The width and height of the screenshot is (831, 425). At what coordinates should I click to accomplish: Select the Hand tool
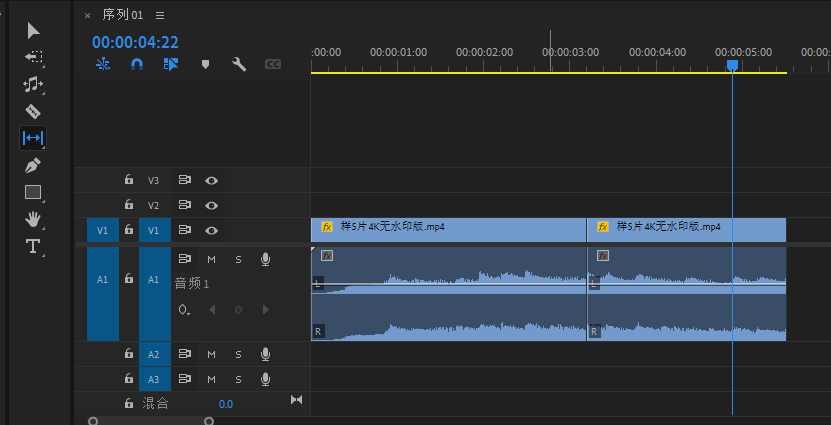33,219
